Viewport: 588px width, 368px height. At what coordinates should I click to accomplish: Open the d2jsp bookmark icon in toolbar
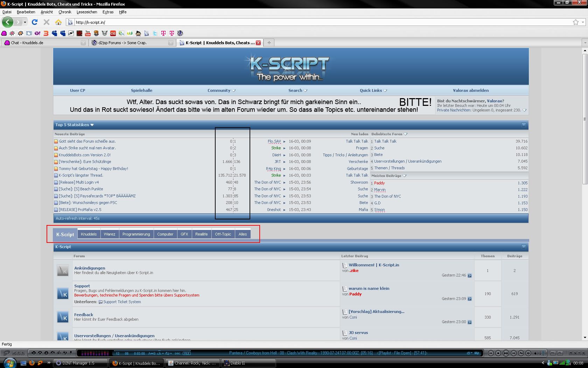pos(180,33)
